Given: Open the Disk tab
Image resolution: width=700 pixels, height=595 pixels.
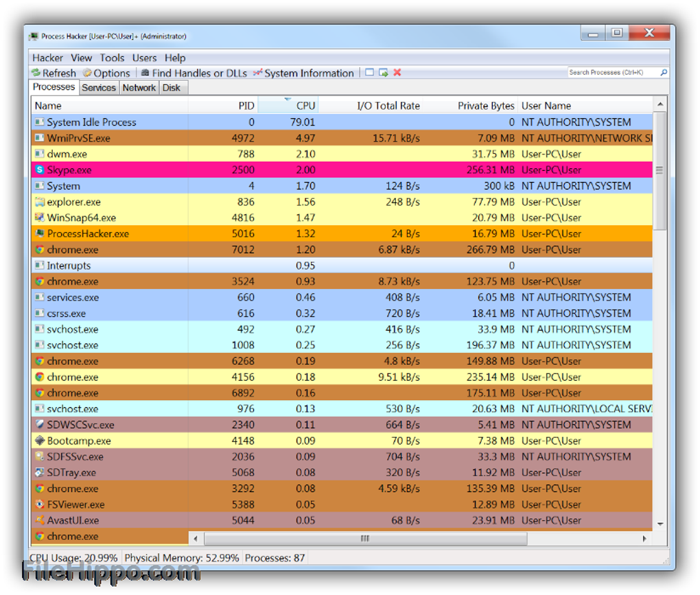Looking at the screenshot, I should coord(172,88).
